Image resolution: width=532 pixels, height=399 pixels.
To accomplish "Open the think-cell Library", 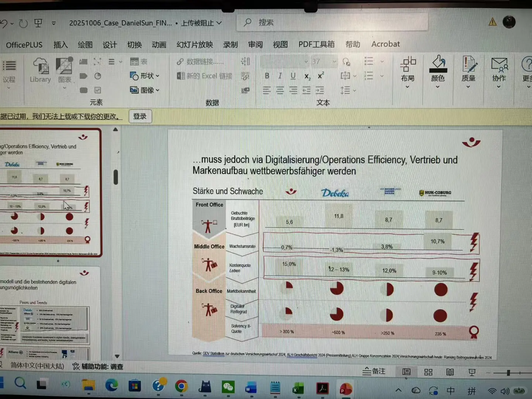I will pos(40,70).
